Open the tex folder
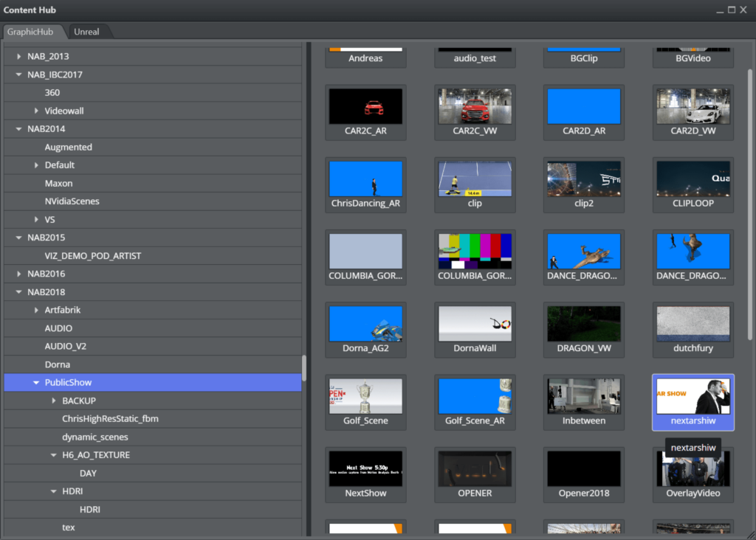 point(68,527)
